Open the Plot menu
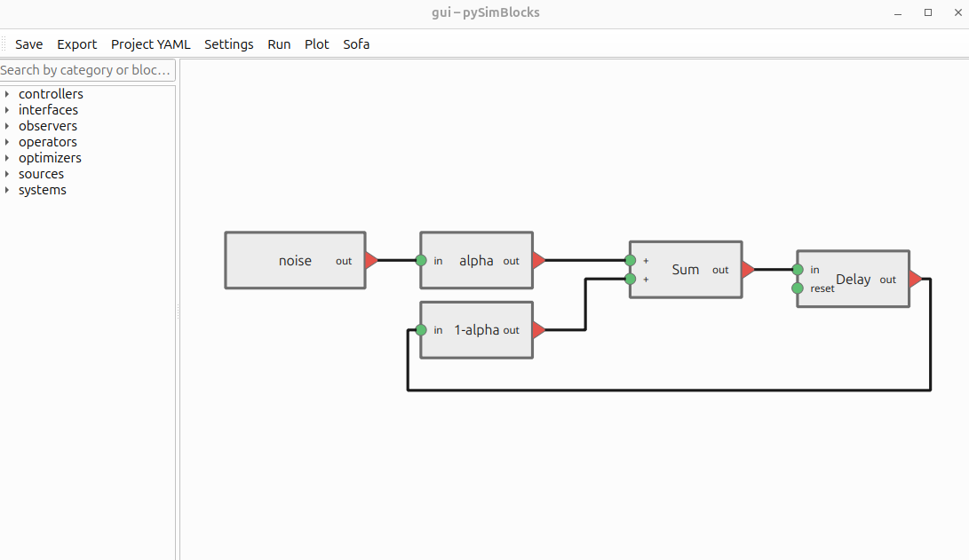Image resolution: width=969 pixels, height=560 pixels. point(316,43)
